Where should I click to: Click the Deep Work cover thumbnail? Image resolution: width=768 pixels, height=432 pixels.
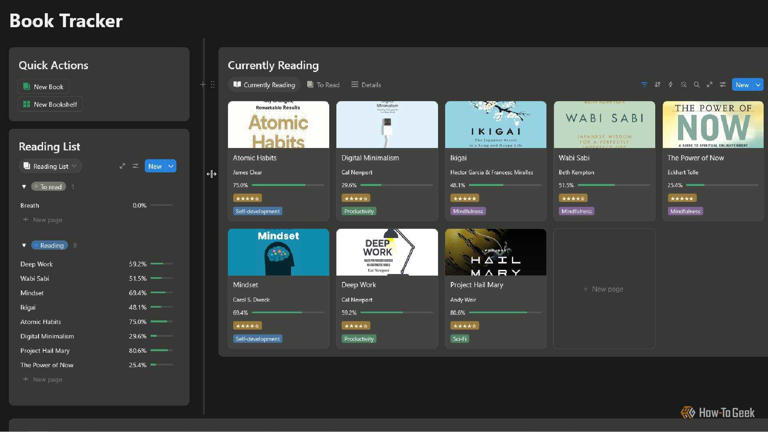pos(387,252)
